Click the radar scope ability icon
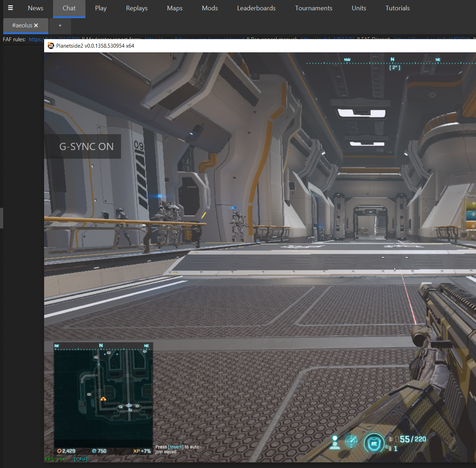Viewport: 476px width, 468px height. coord(351,441)
